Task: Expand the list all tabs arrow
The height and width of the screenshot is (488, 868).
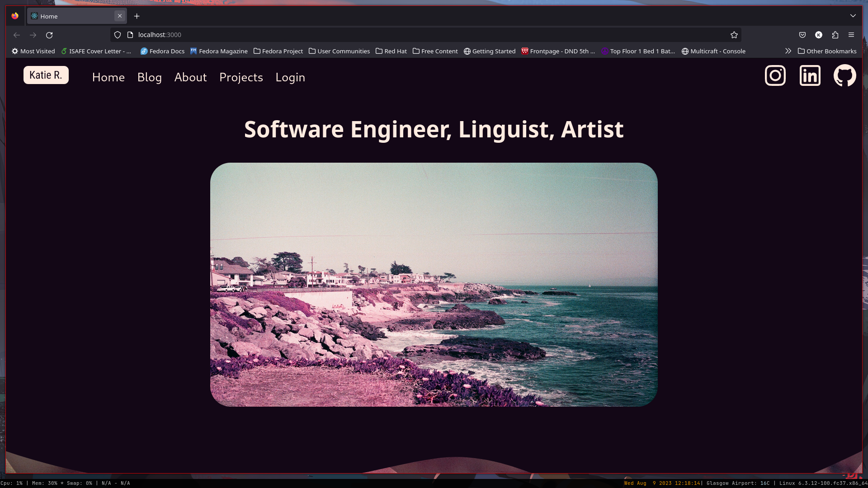Action: [853, 16]
